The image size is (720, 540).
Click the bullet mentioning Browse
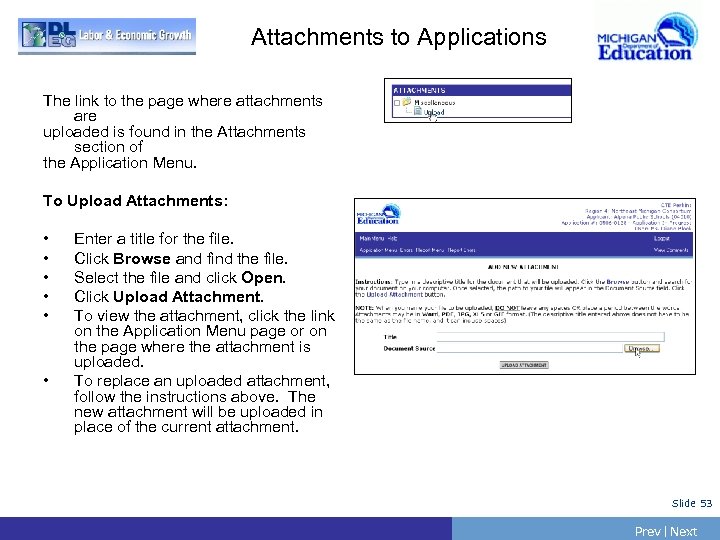pos(181,259)
